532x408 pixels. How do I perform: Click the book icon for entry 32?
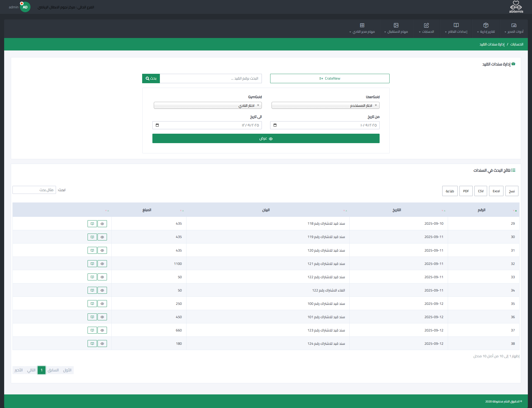click(x=92, y=264)
